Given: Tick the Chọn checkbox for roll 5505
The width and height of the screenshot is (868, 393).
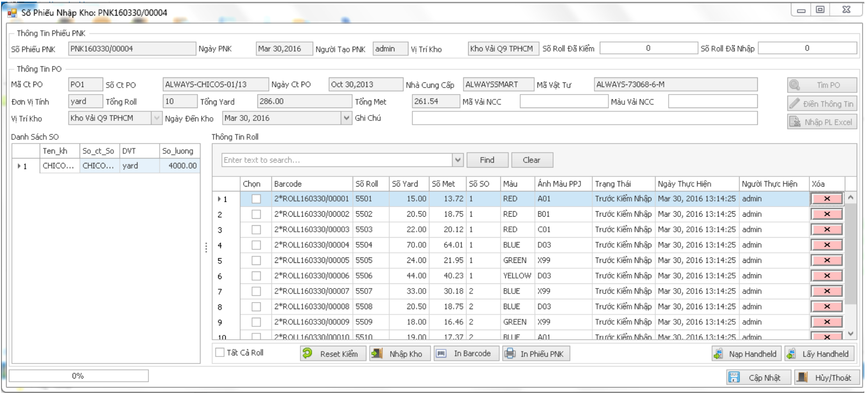Looking at the screenshot, I should click(256, 260).
